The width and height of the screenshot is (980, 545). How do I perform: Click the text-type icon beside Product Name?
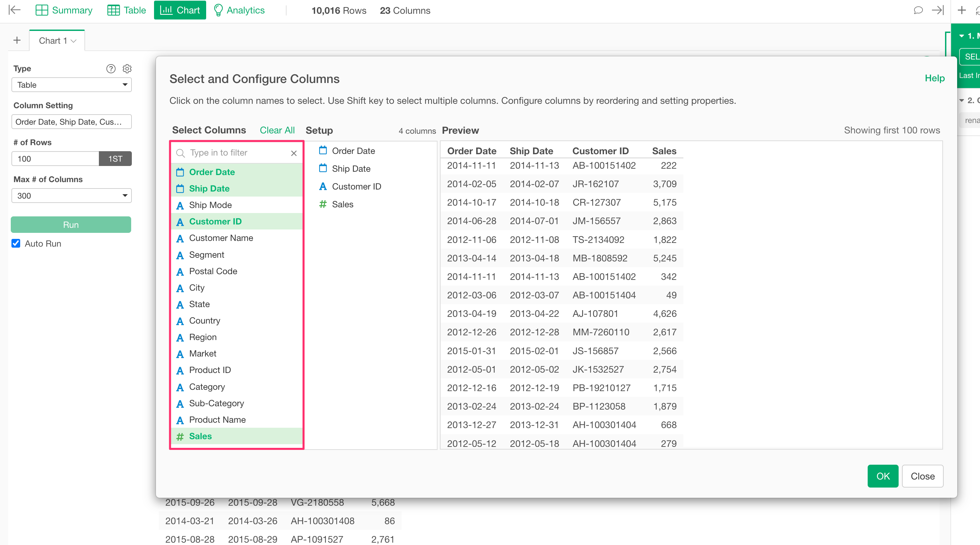pos(180,420)
